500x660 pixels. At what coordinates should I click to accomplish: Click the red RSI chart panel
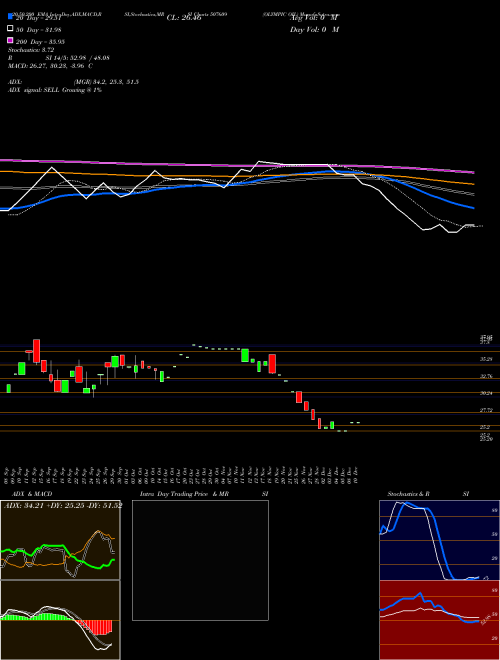click(x=439, y=620)
